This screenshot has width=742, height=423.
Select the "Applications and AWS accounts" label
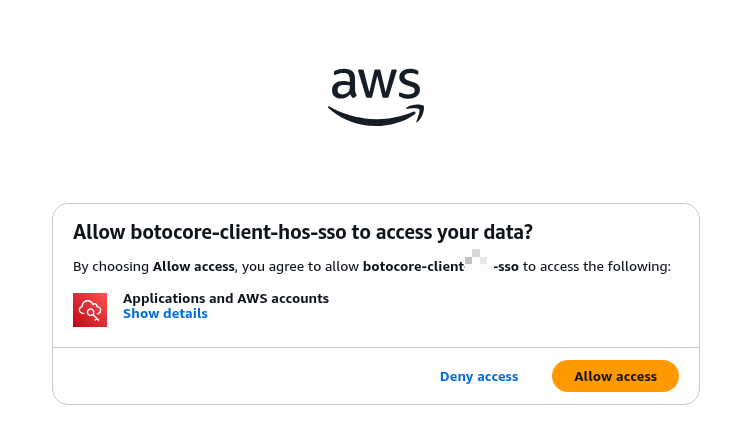click(x=226, y=298)
